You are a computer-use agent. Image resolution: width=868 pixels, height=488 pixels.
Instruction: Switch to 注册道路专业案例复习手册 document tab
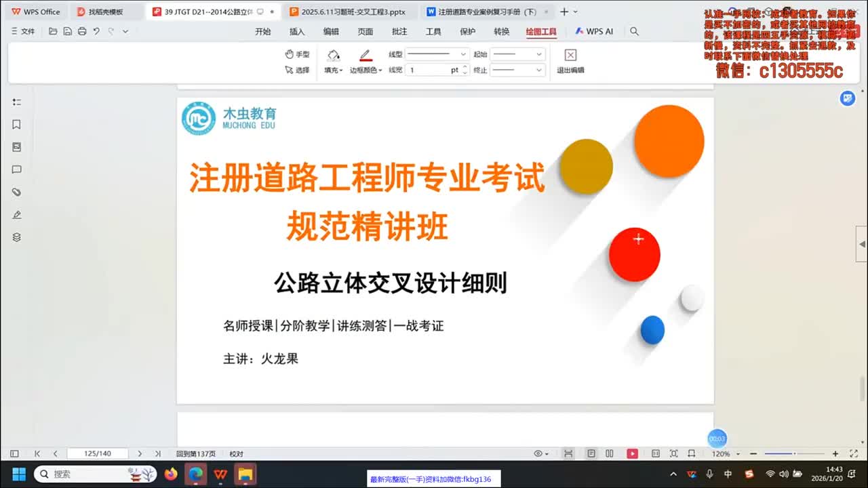point(486,12)
